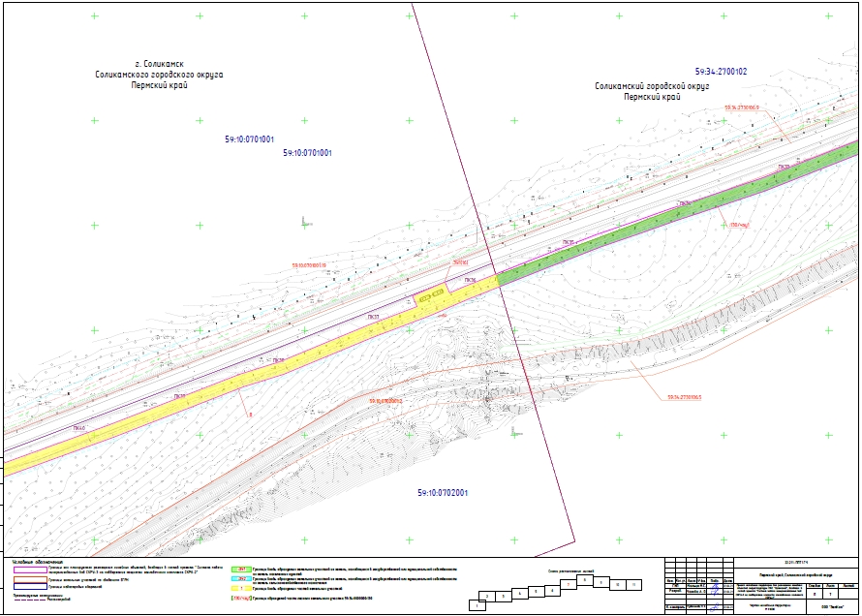This screenshot has width=862, height=616.
Task: Select the yellow legend swatch labeled 1
Action: 241,589
